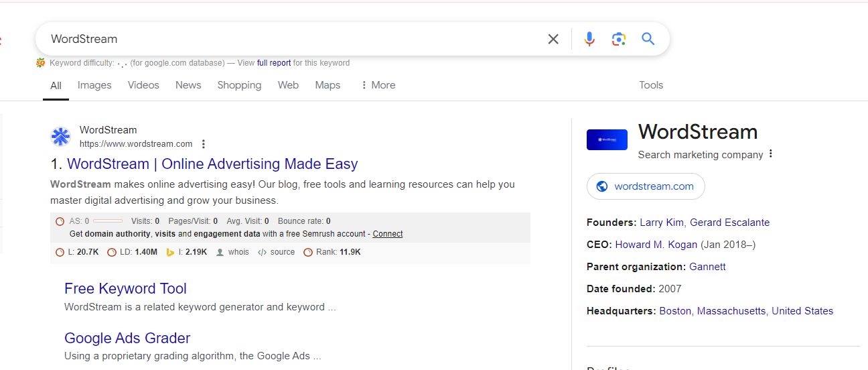Clear the search box with the X icon

553,40
